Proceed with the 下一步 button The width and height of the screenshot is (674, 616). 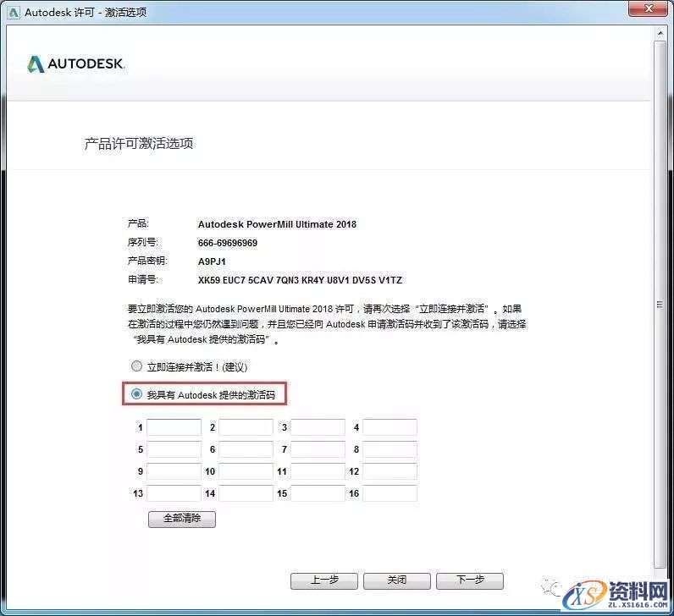[470, 580]
